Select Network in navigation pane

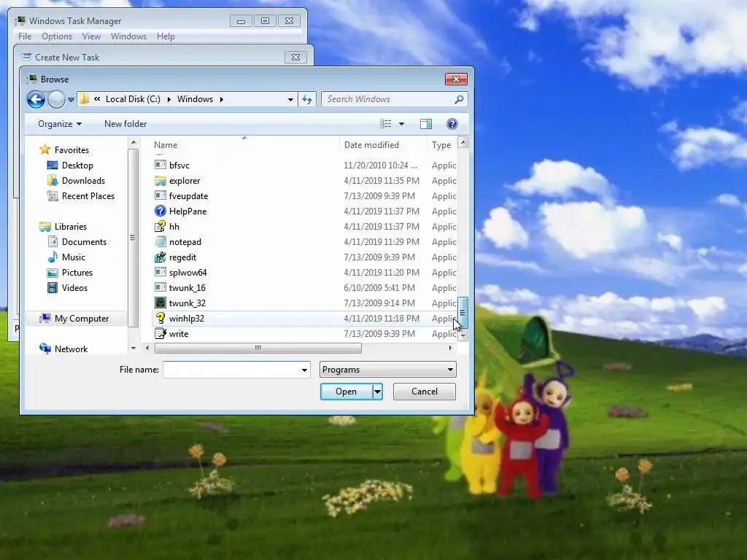[71, 349]
